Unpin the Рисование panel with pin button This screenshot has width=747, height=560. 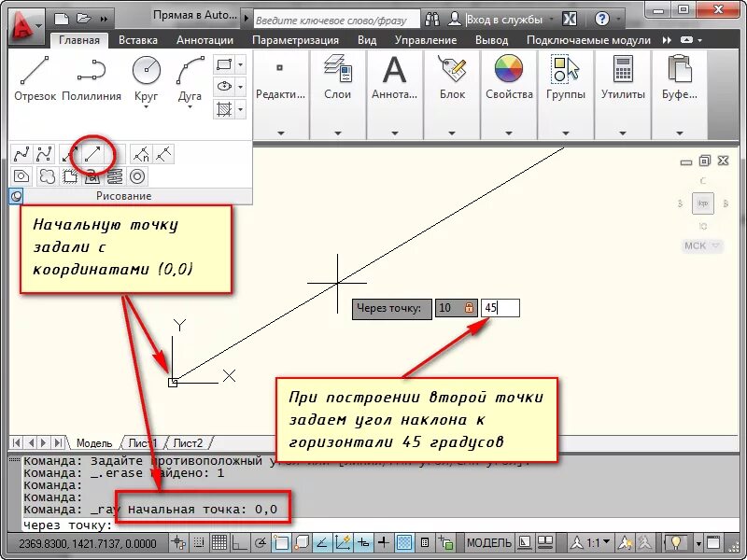click(16, 196)
